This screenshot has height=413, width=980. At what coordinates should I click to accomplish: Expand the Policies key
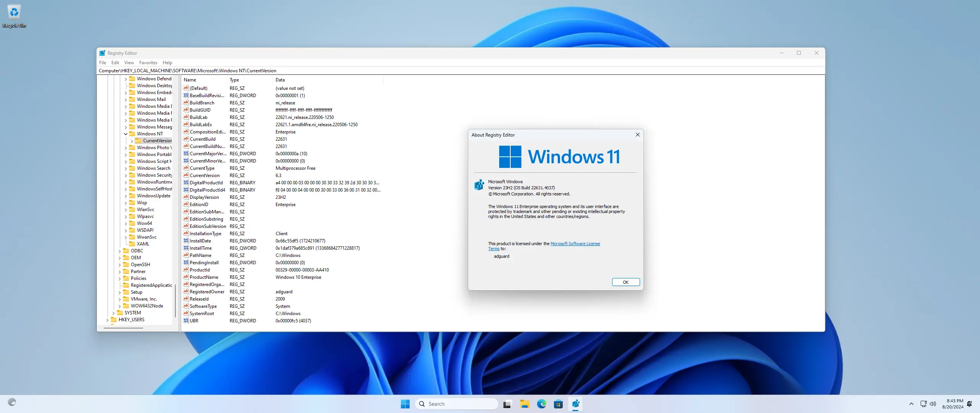[119, 278]
